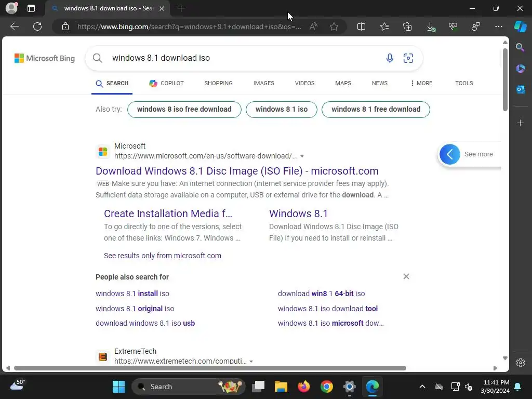Viewport: 532px width, 399px height.
Task: Switch to the COPILOT tab
Action: click(166, 83)
